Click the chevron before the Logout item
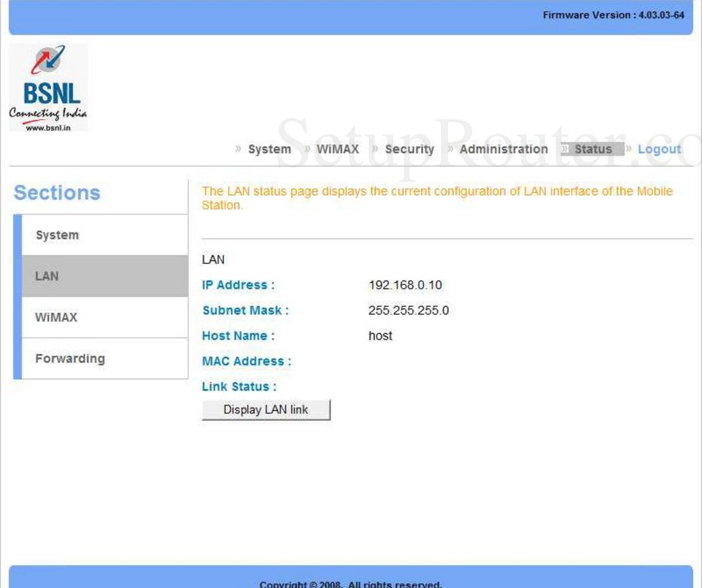Image resolution: width=702 pixels, height=588 pixels. click(x=628, y=149)
